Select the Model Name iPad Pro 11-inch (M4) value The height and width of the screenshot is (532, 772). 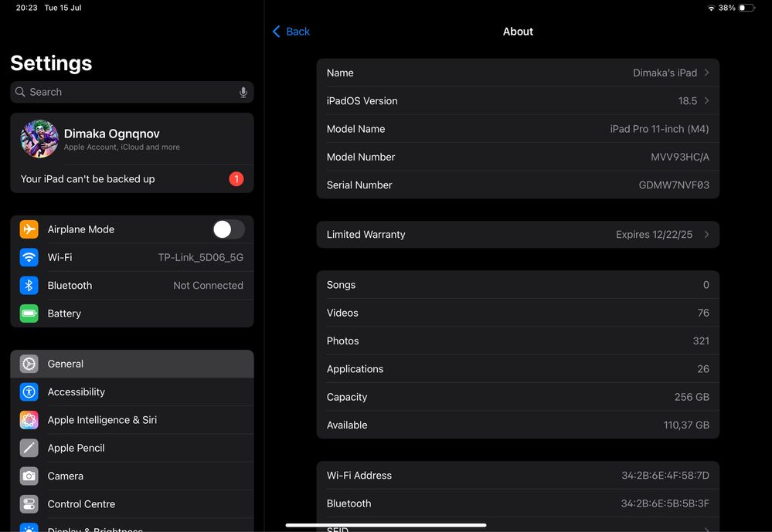(659, 129)
